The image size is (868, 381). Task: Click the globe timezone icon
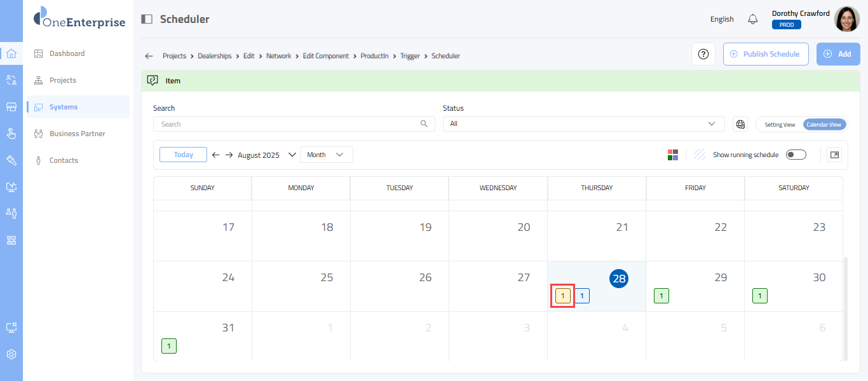point(740,124)
